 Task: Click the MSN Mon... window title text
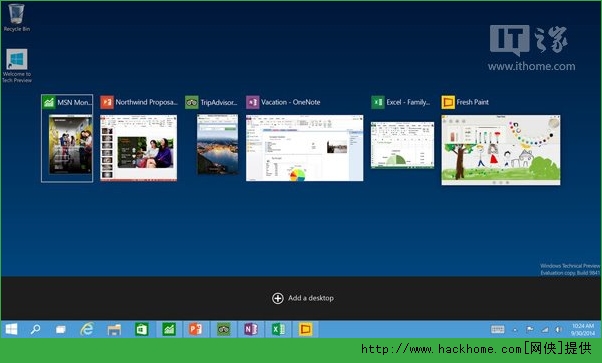(x=74, y=103)
